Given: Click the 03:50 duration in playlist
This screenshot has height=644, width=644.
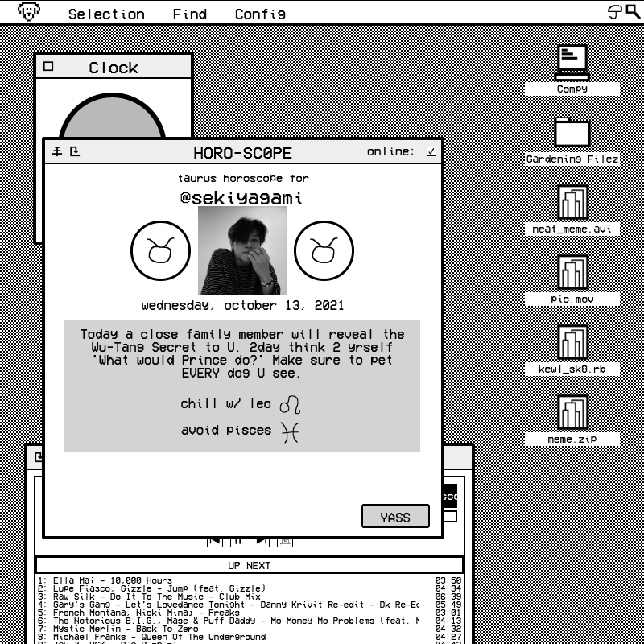Looking at the screenshot, I should pyautogui.click(x=448, y=580).
